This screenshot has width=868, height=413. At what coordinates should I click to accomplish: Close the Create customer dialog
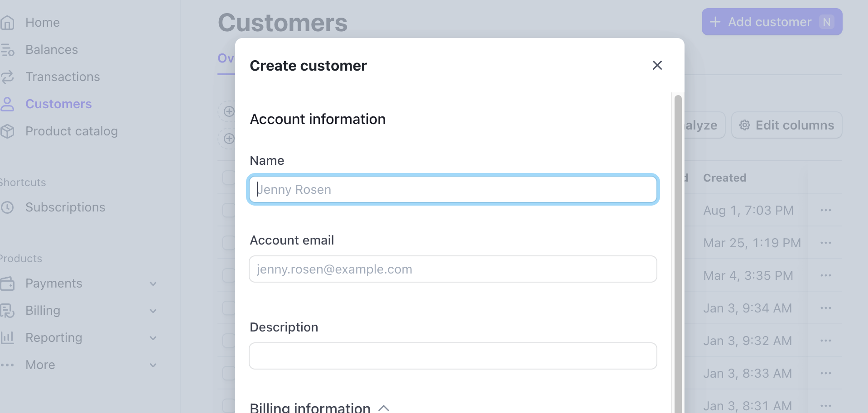pos(657,65)
